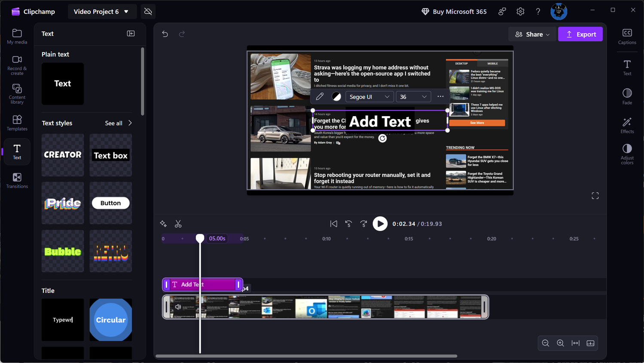Open Record & create panel
644x363 pixels.
coord(17,65)
